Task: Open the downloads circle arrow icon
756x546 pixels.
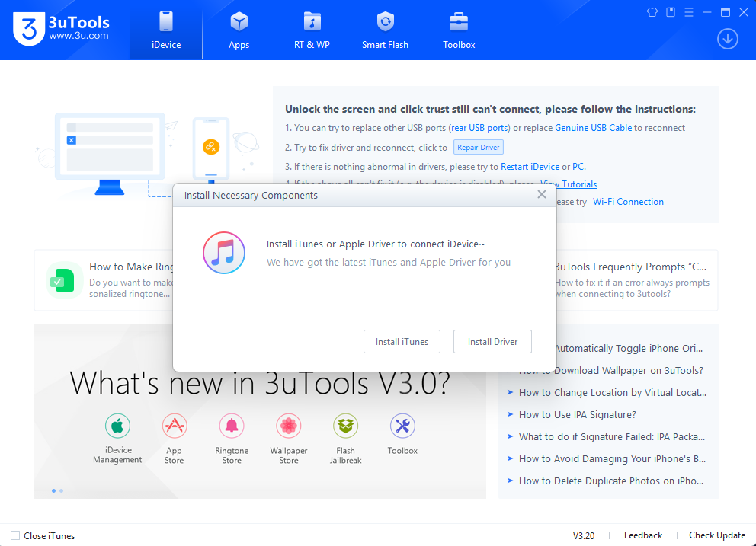Action: point(728,39)
